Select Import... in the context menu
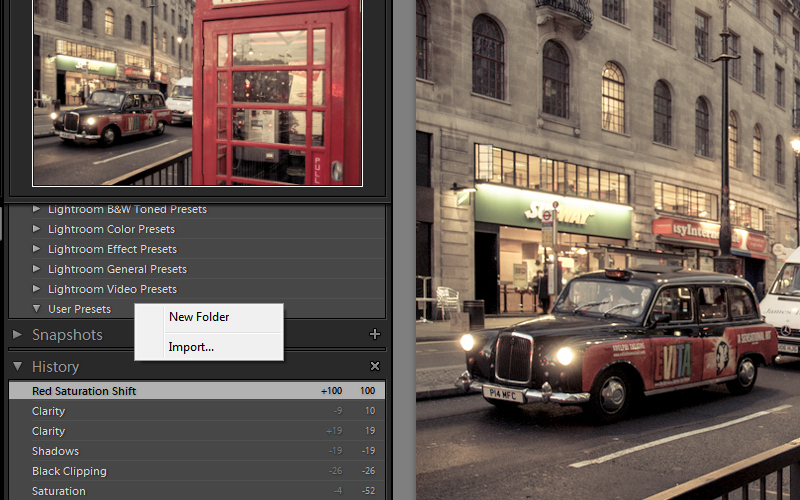The width and height of the screenshot is (800, 500). coord(191,347)
